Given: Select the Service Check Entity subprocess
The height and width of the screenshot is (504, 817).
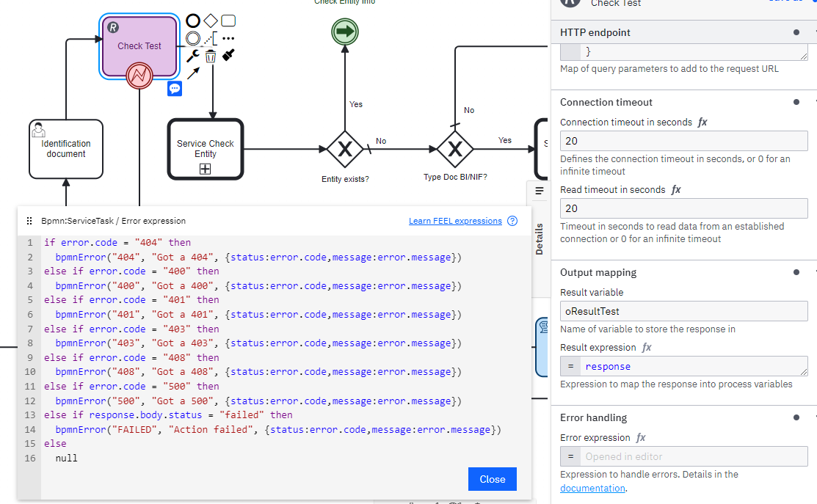Looking at the screenshot, I should (x=206, y=149).
